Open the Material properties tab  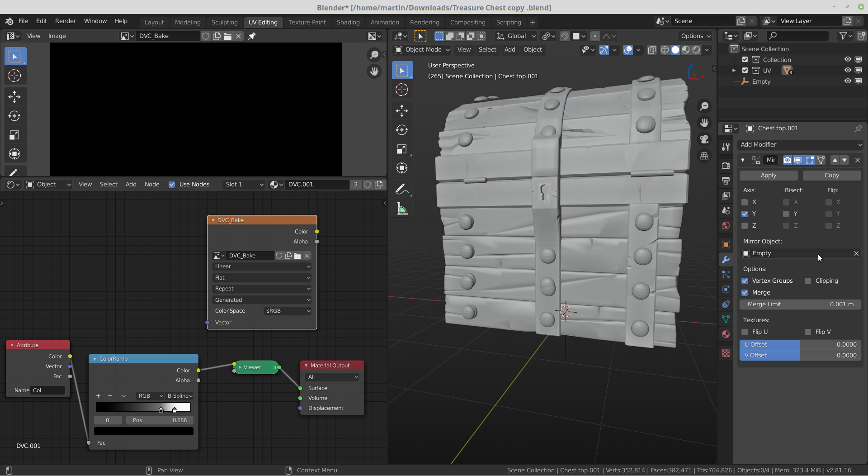(726, 334)
